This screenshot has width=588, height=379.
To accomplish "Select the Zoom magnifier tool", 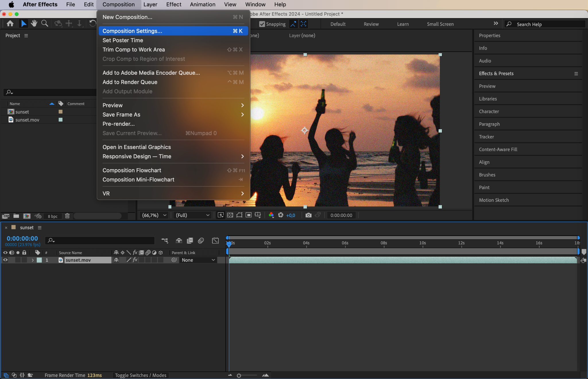I will (x=45, y=24).
